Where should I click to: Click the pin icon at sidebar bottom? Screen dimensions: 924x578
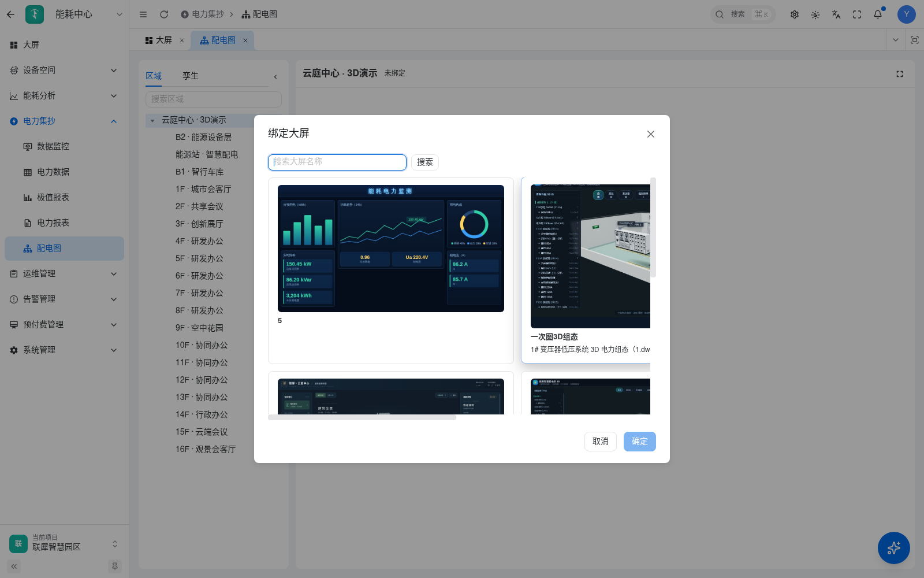[x=115, y=566]
